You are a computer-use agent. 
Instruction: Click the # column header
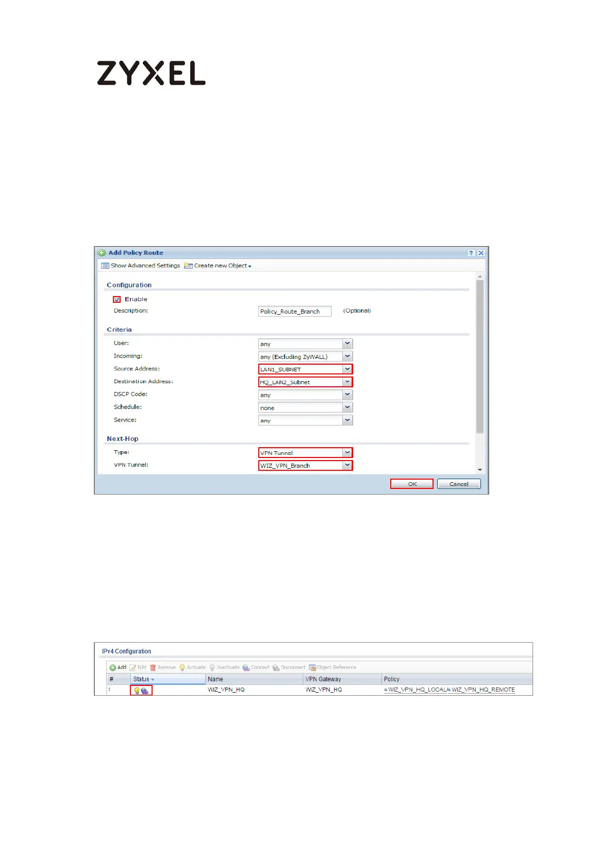coord(119,679)
